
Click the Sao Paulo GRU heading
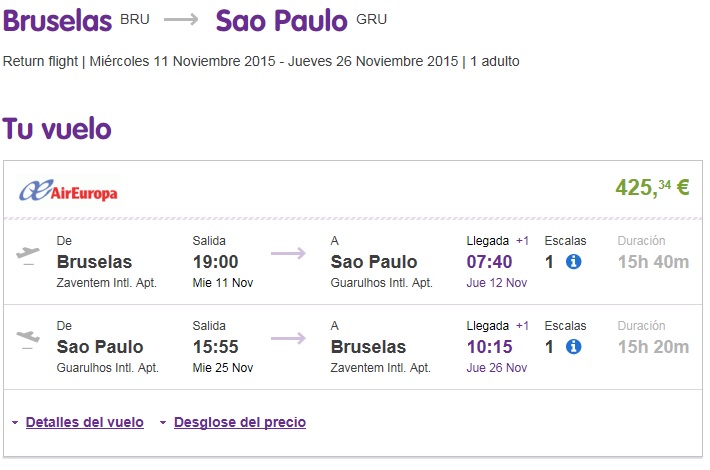tap(301, 21)
